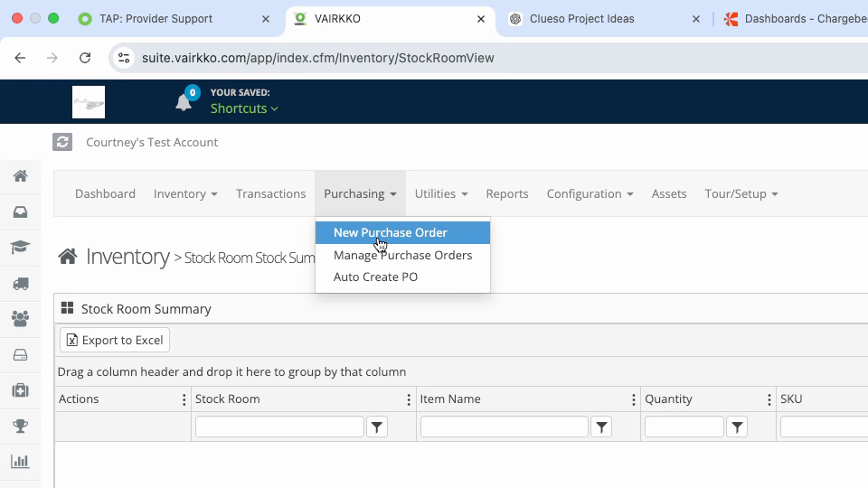Screen dimensions: 868x488
Task: Click the Item Name filter funnel button
Action: (x=602, y=427)
